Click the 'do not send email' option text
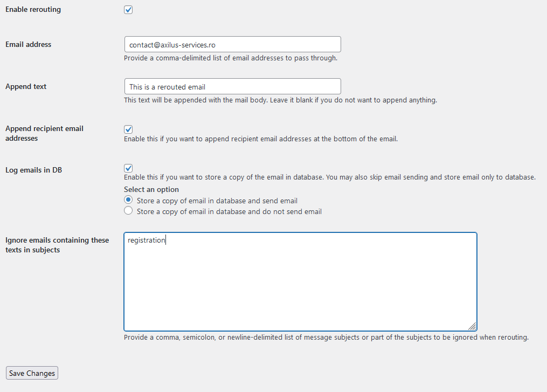 tap(229, 211)
